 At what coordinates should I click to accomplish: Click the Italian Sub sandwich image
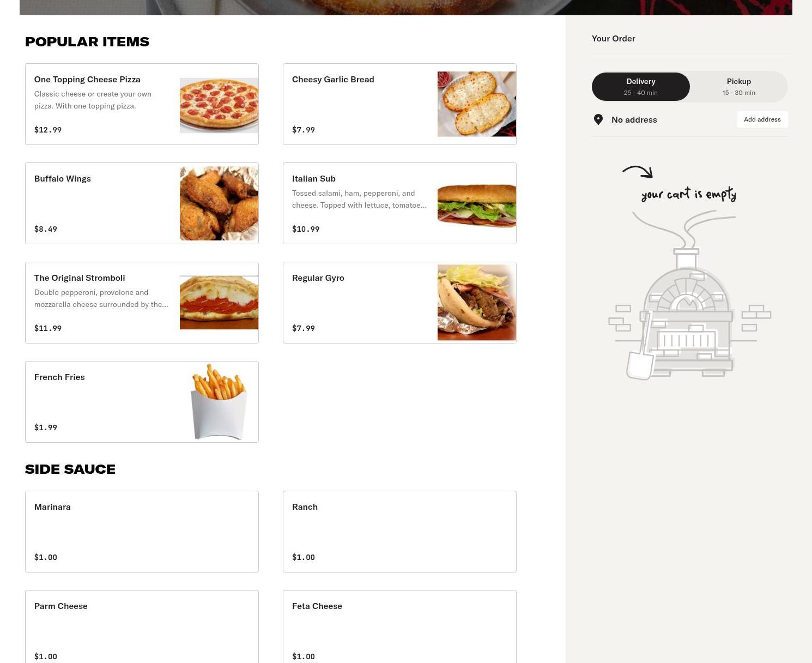click(x=477, y=205)
